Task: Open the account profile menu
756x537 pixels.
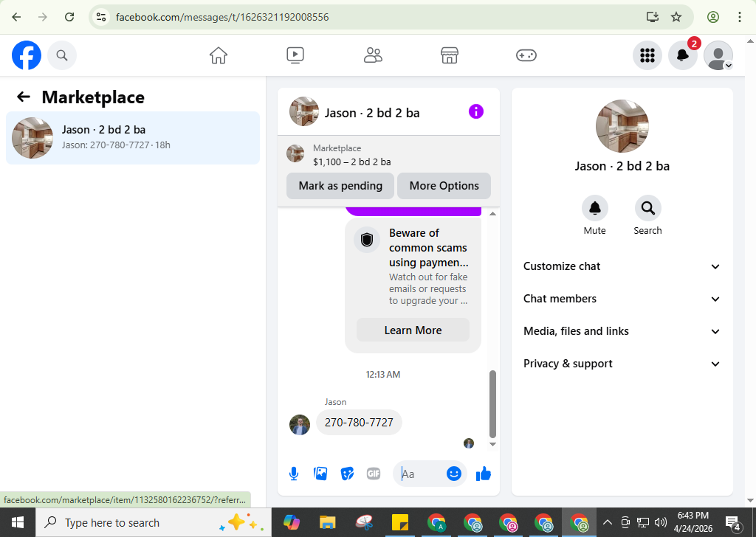Action: point(718,55)
